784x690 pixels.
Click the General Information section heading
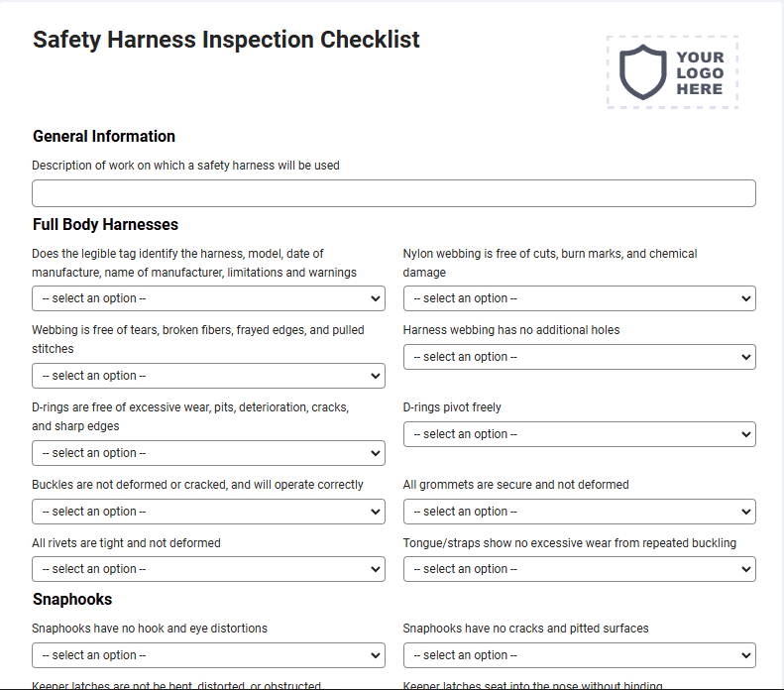tap(104, 137)
